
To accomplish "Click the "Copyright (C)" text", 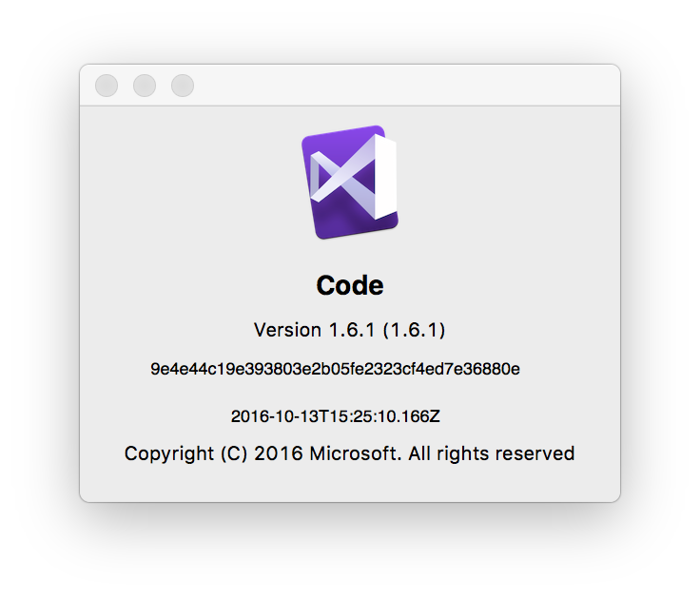I will [185, 453].
